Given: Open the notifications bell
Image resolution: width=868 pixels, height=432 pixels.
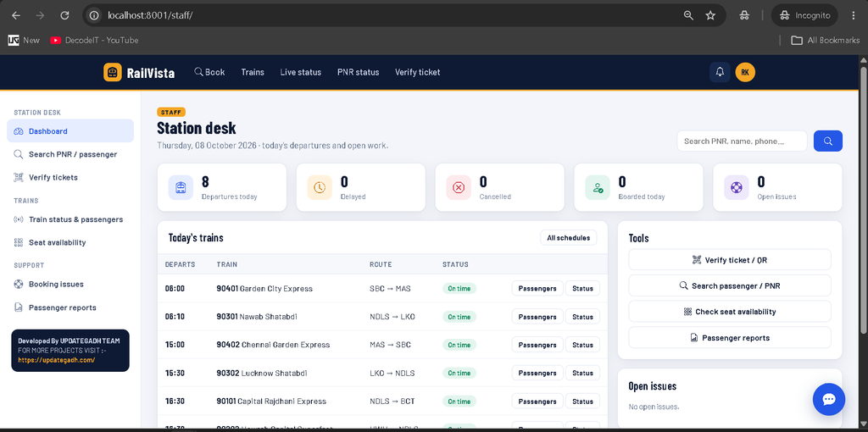Looking at the screenshot, I should coord(720,72).
